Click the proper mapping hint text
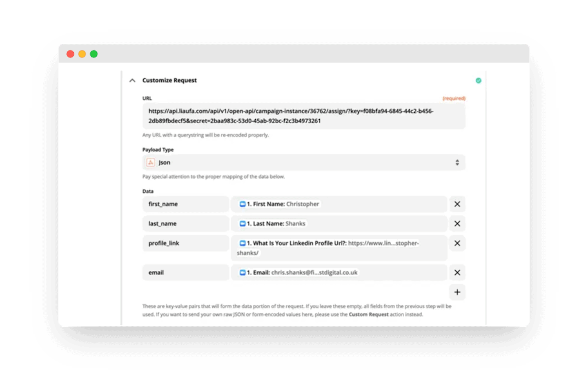 [214, 177]
